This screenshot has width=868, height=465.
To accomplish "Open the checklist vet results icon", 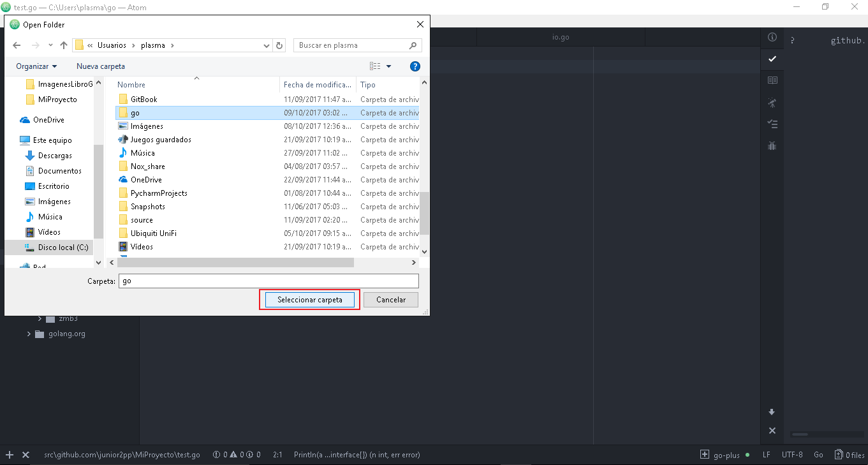I will (772, 124).
